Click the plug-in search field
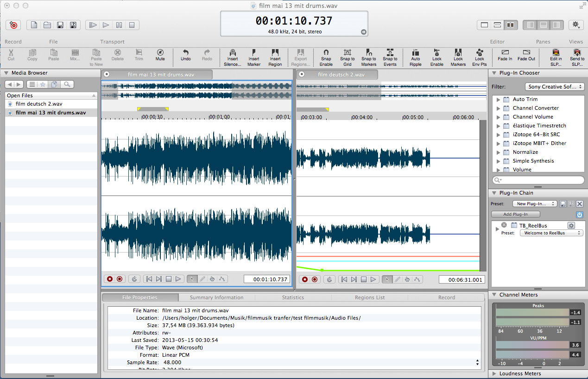588x379 pixels. click(540, 180)
